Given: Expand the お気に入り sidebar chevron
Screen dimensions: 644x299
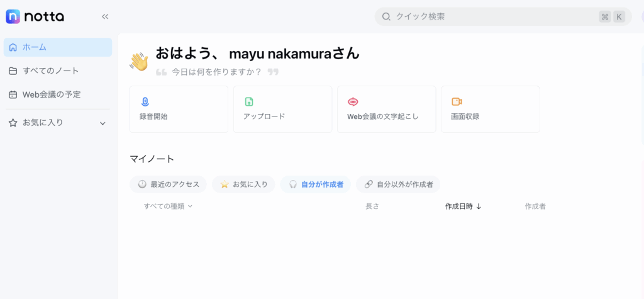Looking at the screenshot, I should click(103, 123).
